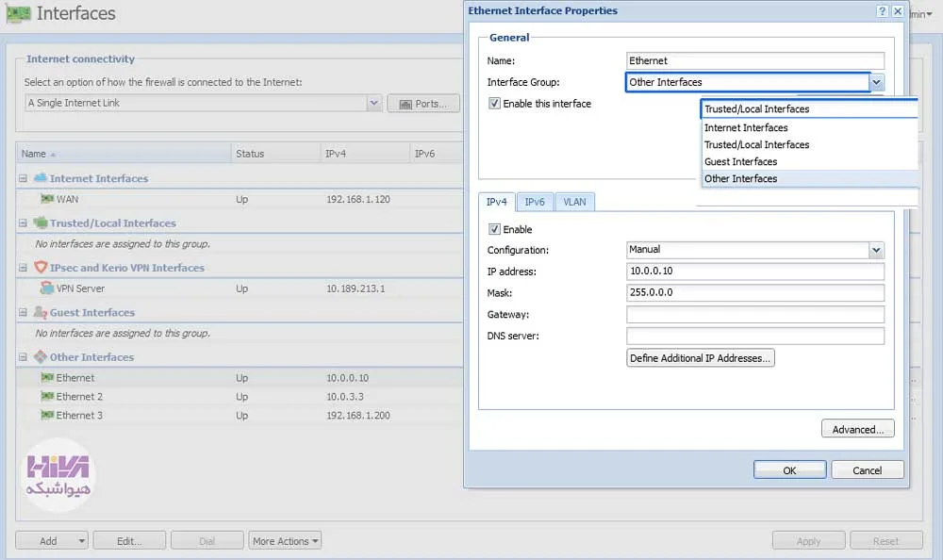The image size is (943, 560).
Task: Choose Guest Interfaces from the dropdown list
Action: pos(809,161)
